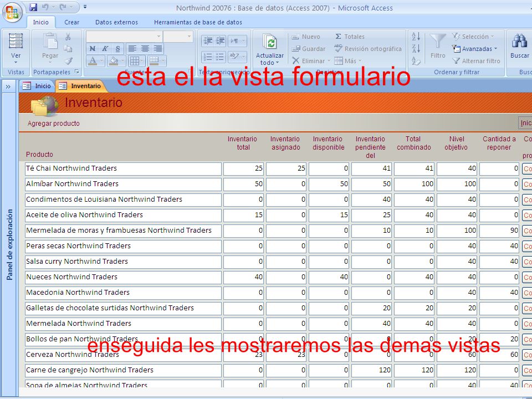Click the Buscar binoculars icon
The width and height of the screenshot is (532, 399).
click(x=519, y=40)
